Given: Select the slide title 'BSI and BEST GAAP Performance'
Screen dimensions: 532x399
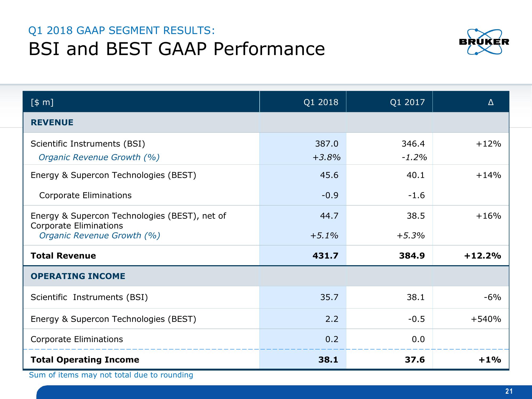Looking at the screenshot, I should [x=177, y=49].
